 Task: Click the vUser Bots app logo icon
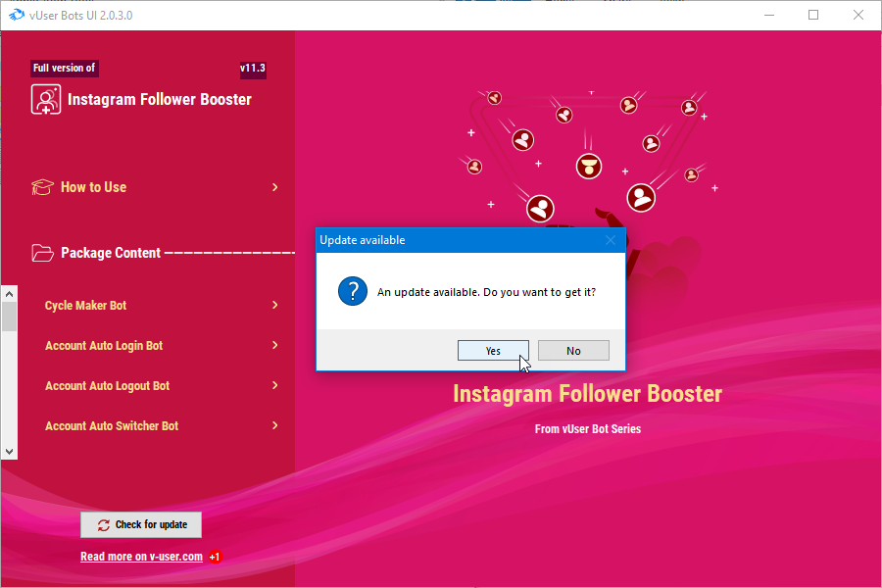coord(17,15)
